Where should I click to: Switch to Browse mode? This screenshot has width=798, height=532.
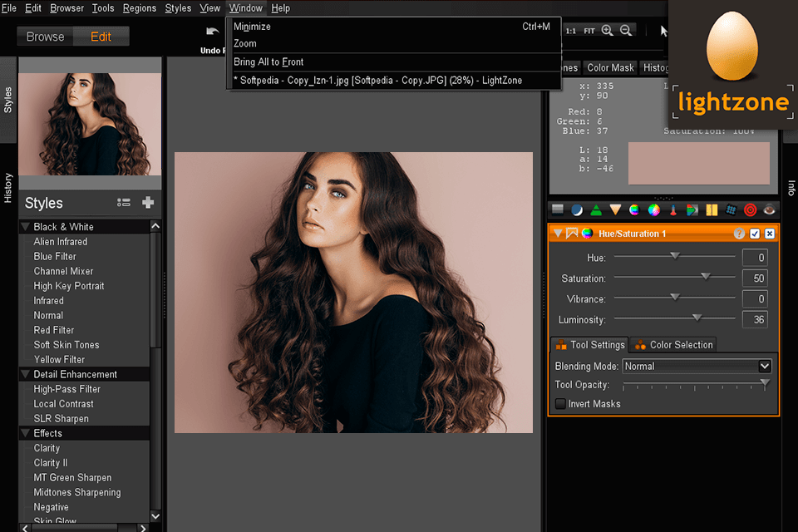click(45, 37)
